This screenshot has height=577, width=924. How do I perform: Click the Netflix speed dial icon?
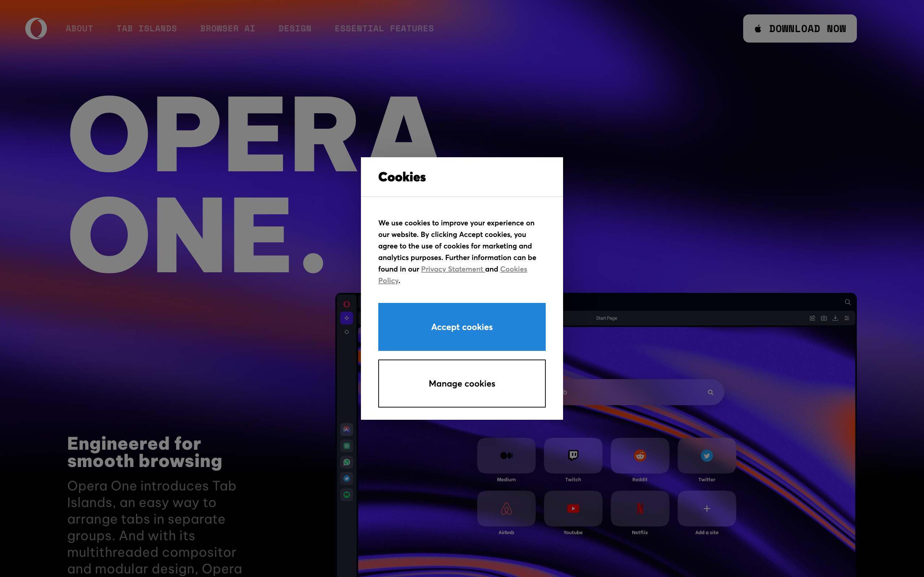[x=638, y=508]
